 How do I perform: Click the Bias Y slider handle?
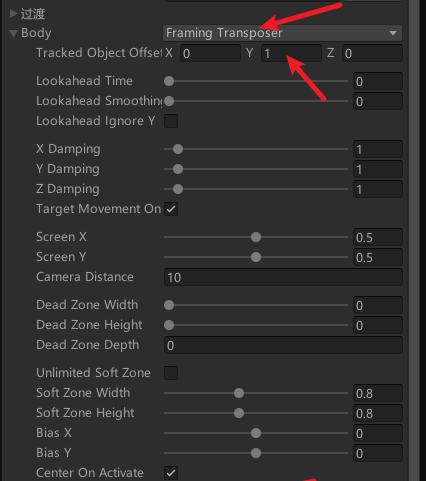(256, 453)
